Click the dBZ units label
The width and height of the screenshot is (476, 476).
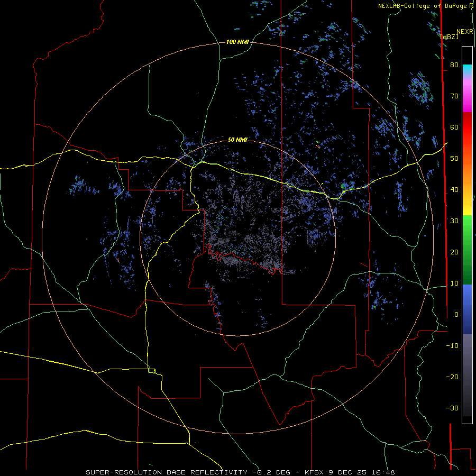(449, 36)
